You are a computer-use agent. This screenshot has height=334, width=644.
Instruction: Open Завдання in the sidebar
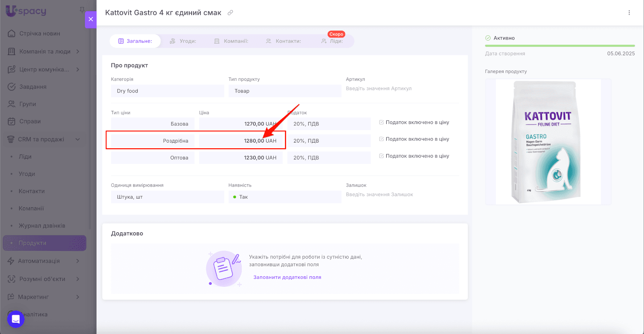coord(33,87)
